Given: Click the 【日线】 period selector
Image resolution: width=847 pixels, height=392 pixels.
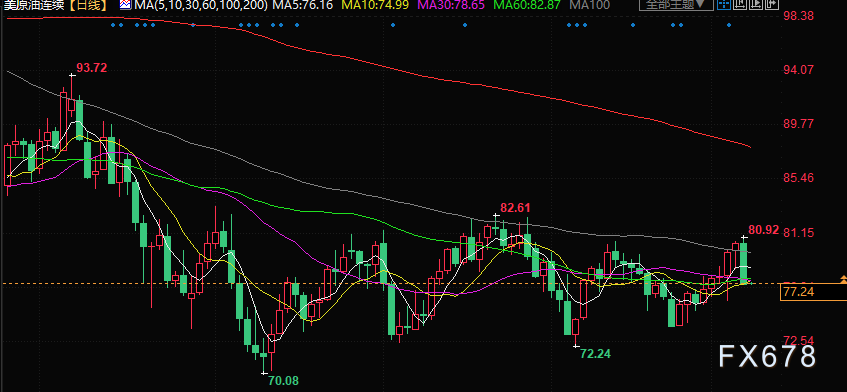Looking at the screenshot, I should [87, 5].
